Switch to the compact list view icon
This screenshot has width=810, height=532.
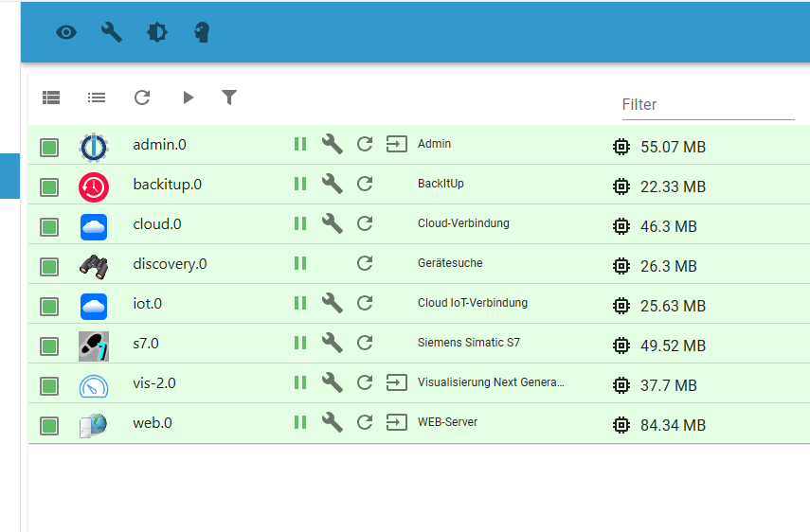[x=97, y=98]
